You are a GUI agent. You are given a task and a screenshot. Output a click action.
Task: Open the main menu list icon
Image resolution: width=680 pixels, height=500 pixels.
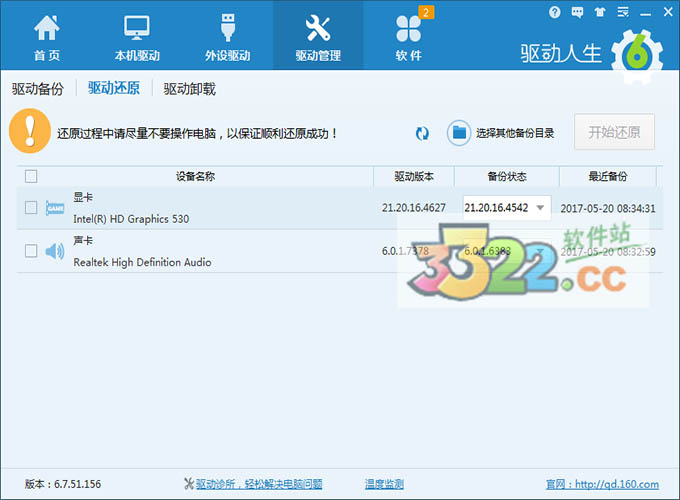tap(623, 12)
